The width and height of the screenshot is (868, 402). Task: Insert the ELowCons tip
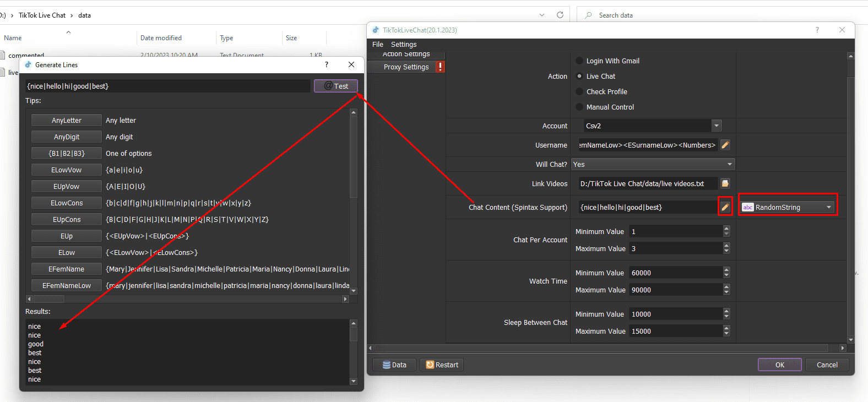pos(67,203)
